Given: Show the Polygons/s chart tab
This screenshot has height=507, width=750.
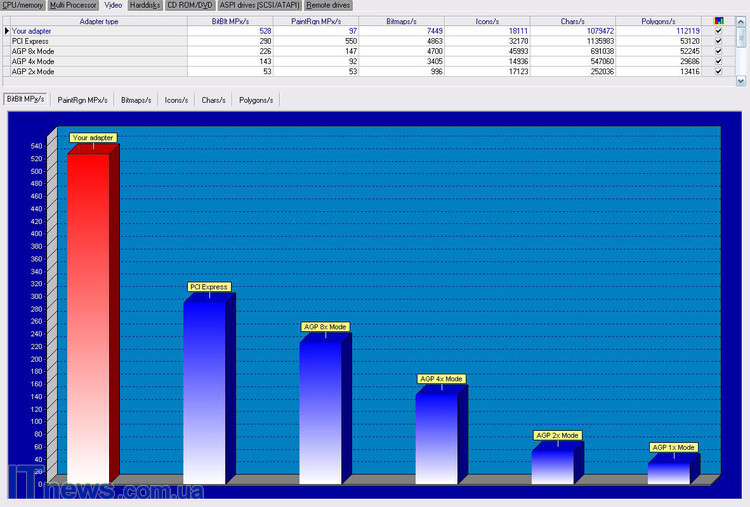Looking at the screenshot, I should coord(256,100).
